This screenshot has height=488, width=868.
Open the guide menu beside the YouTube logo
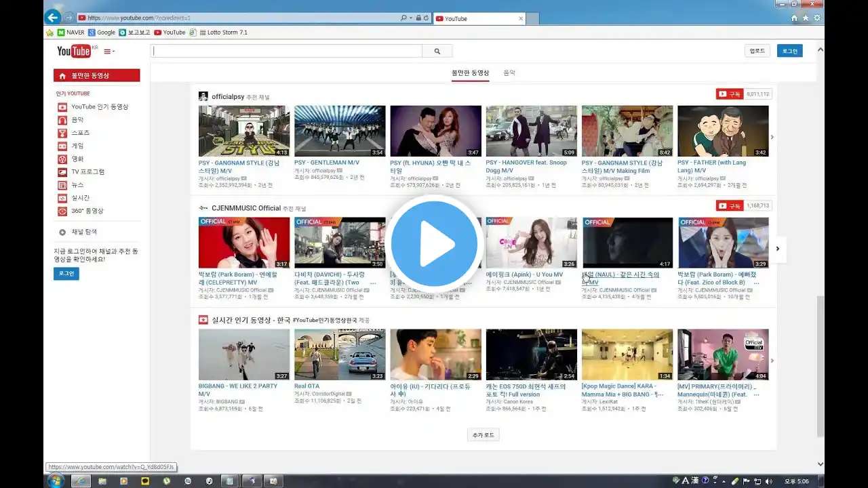pos(109,52)
